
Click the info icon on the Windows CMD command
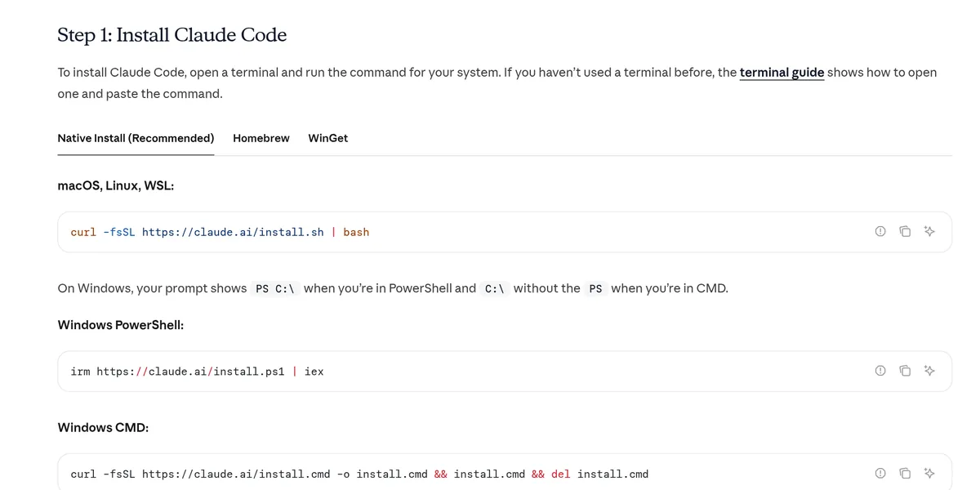[x=880, y=474]
